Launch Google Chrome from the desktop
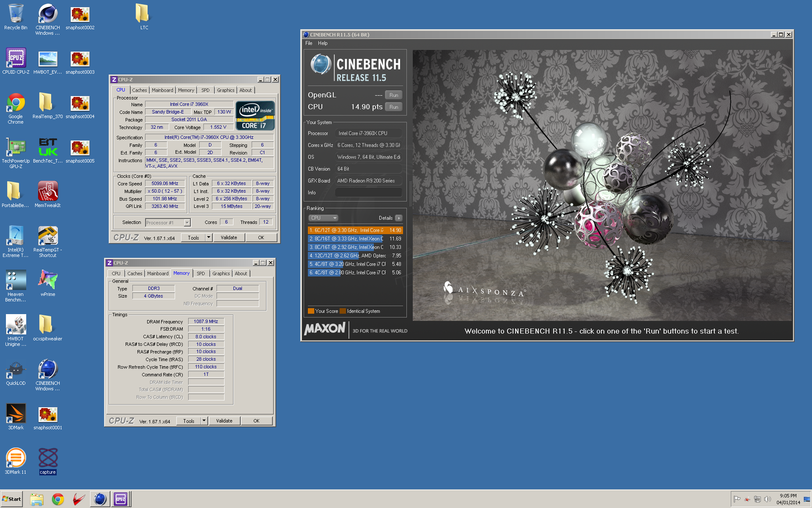This screenshot has height=508, width=812. pos(16,108)
